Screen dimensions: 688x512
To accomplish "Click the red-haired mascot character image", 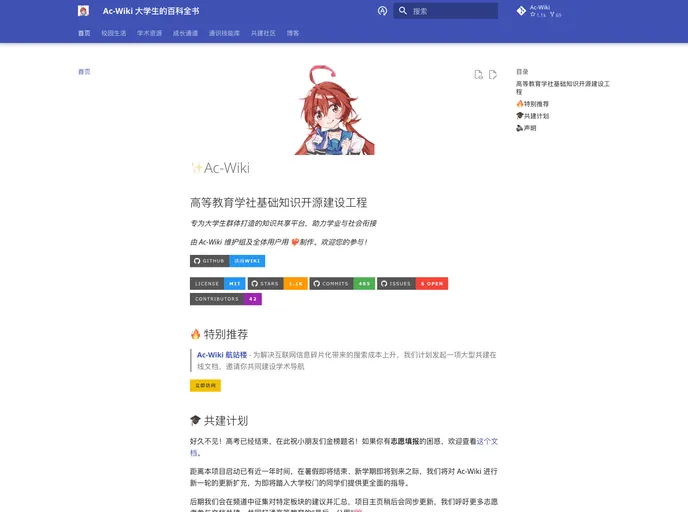I will [x=335, y=110].
